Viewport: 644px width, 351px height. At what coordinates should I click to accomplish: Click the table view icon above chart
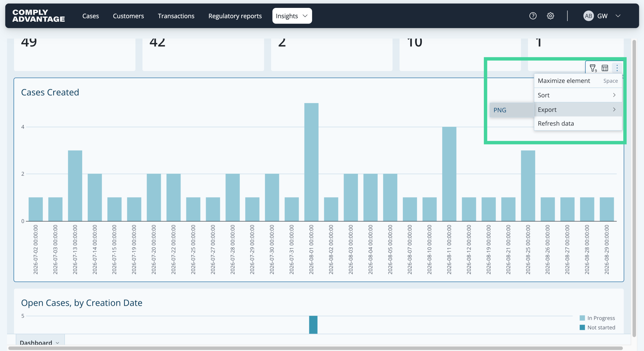[605, 68]
